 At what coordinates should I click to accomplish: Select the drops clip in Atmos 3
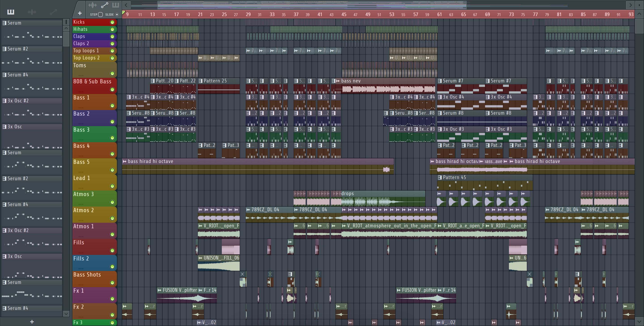[x=383, y=199]
